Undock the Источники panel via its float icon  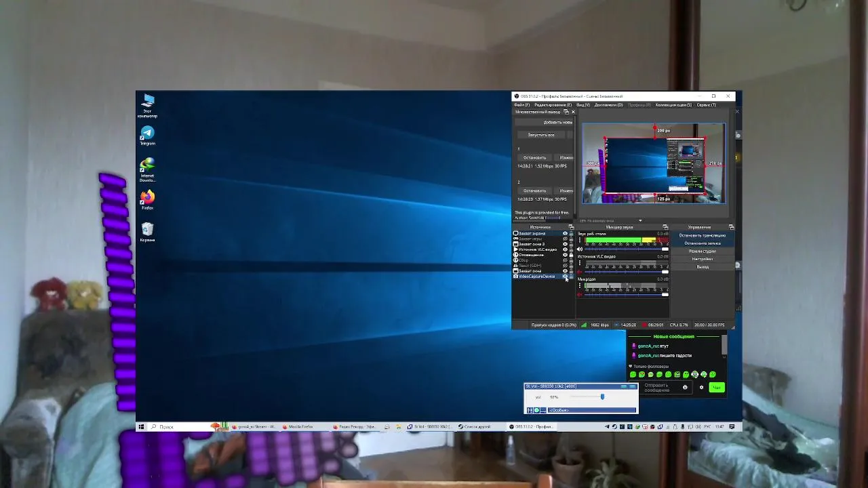pos(571,227)
